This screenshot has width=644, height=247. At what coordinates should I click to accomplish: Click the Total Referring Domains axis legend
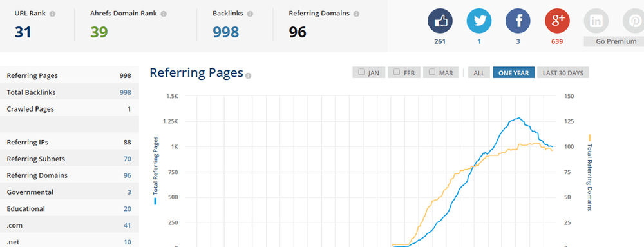click(x=590, y=173)
